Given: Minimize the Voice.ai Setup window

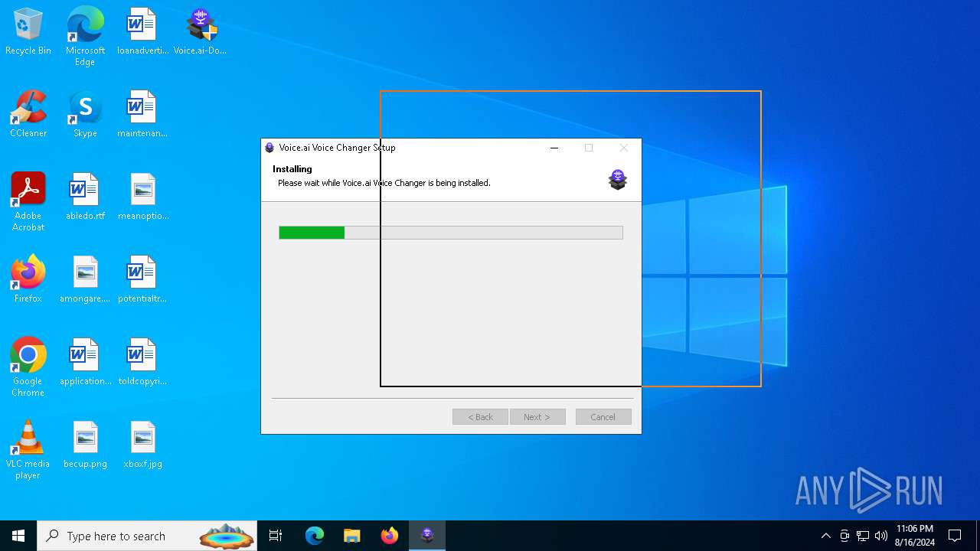Looking at the screenshot, I should [554, 148].
